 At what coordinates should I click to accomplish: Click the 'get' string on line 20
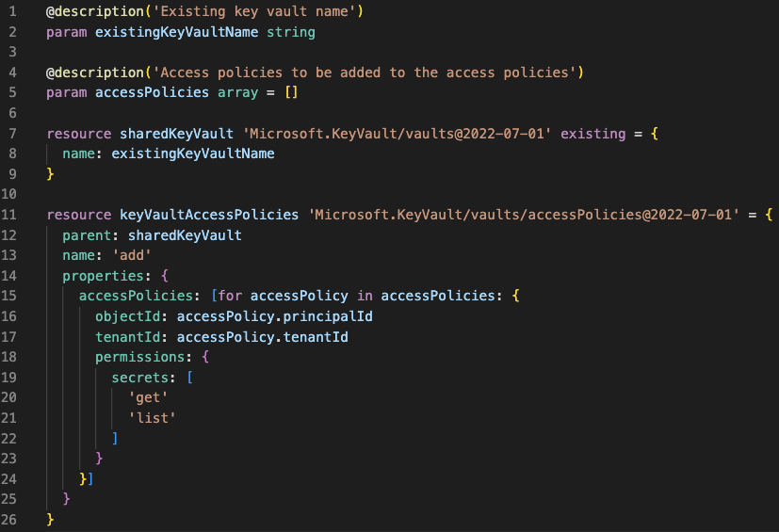click(148, 398)
